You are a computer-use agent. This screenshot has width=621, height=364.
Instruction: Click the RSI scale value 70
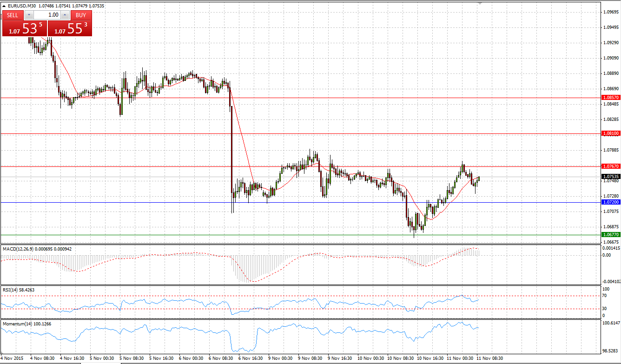(x=604, y=296)
